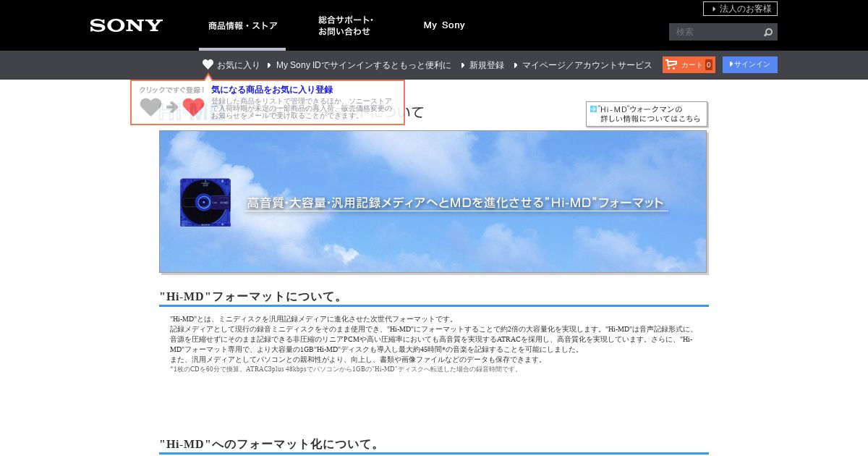Click the shopping cart icon

tap(671, 64)
